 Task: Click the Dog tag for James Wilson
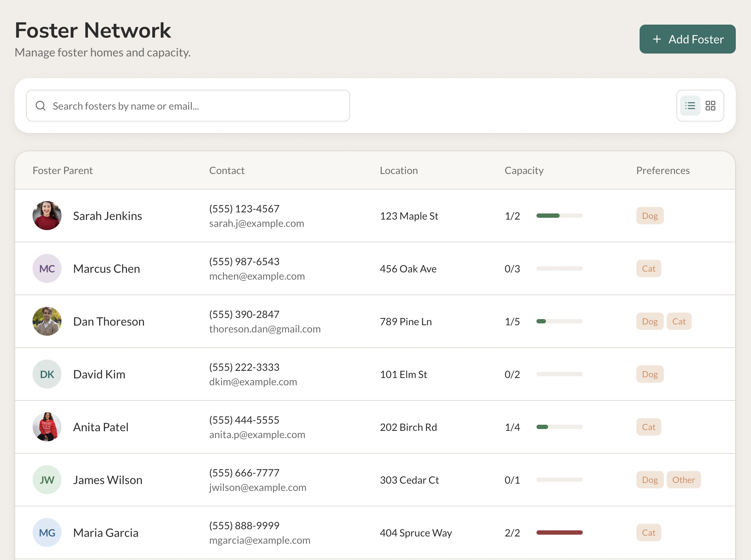tap(650, 480)
